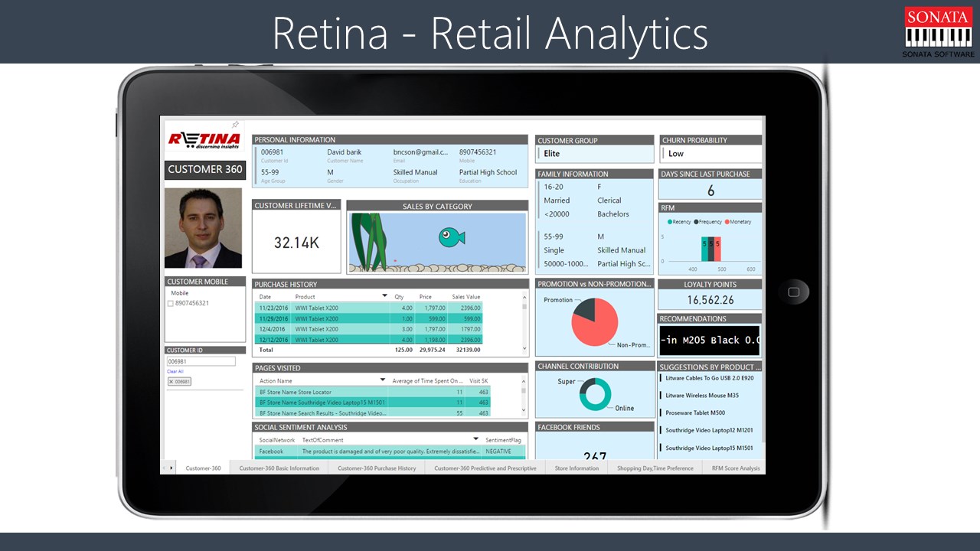Click the Qty column header

click(399, 296)
